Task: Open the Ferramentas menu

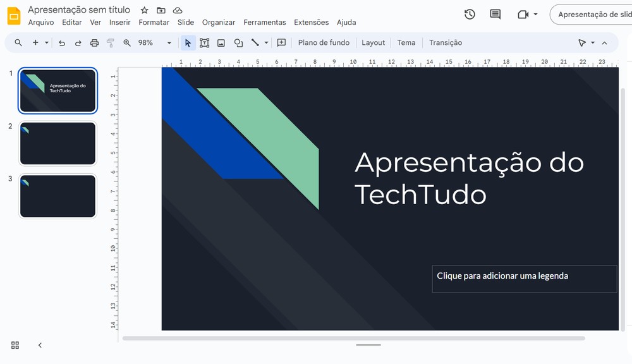Action: point(265,21)
